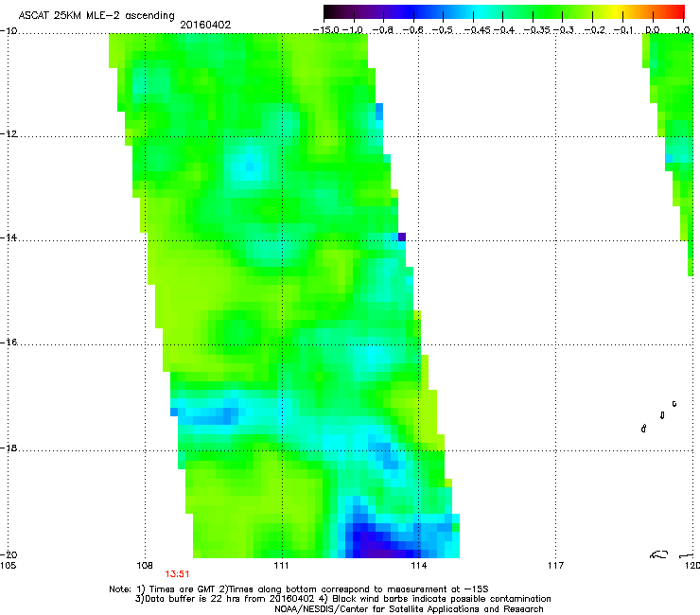The width and height of the screenshot is (700, 615).
Task: Click the longitude axis label "114"
Action: (419, 566)
